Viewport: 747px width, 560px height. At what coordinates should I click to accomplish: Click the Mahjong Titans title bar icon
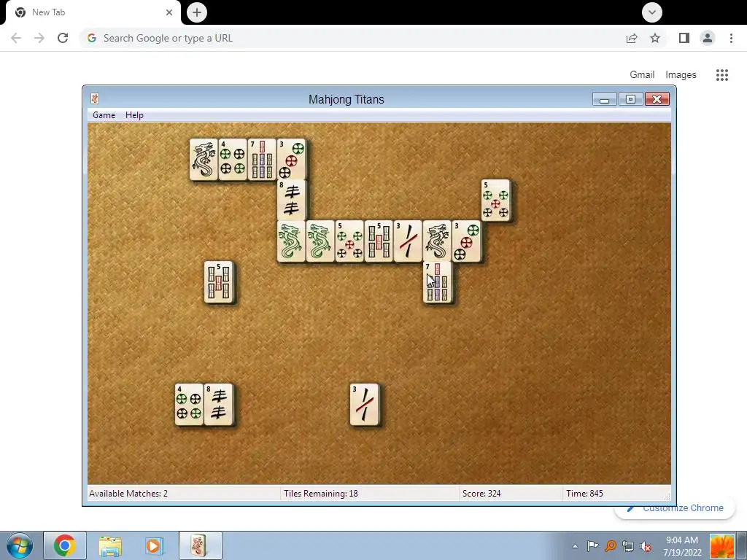pos(95,98)
